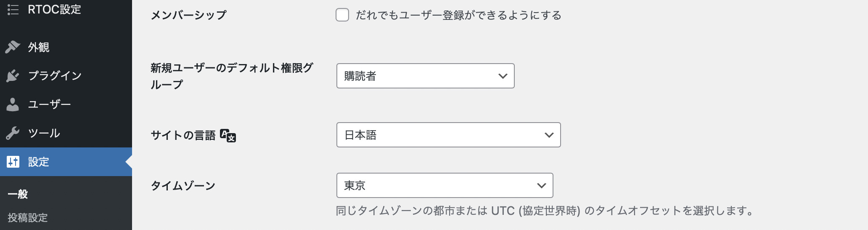868x230 pixels.
Task: Click the 設定 sliders icon
Action: 13,162
